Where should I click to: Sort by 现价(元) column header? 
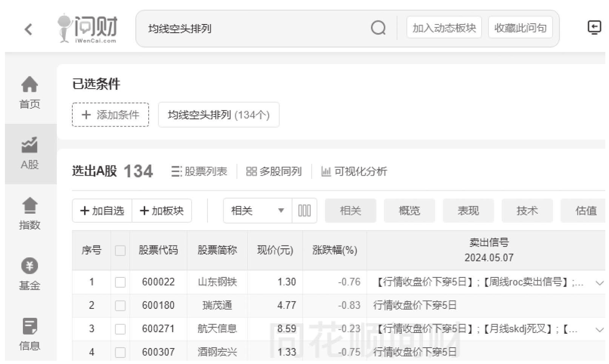pos(275,250)
